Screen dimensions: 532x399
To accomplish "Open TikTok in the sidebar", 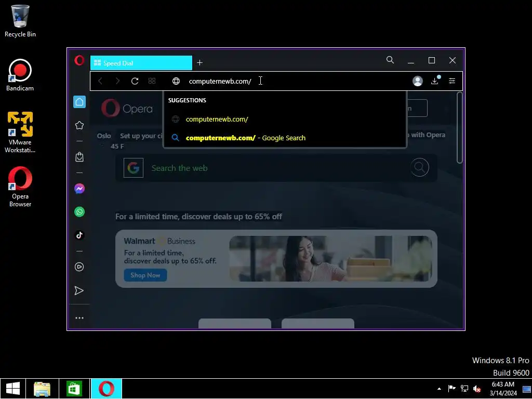I will coord(79,235).
